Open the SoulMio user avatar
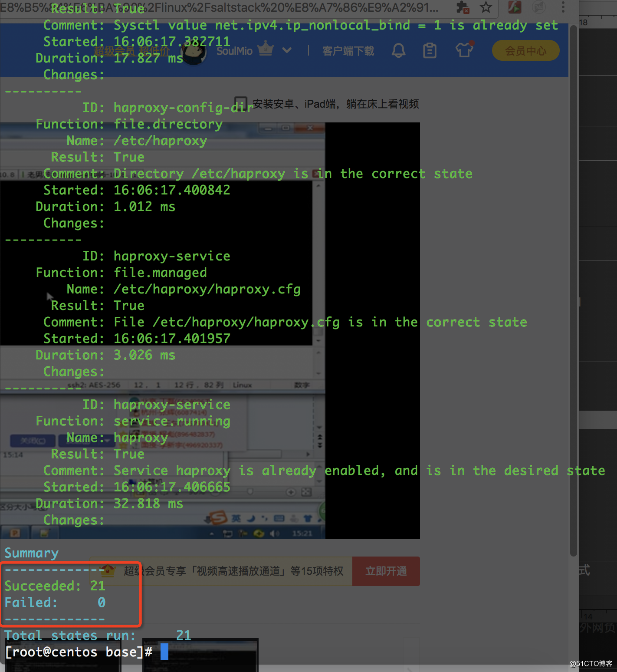617x672 pixels. [194, 53]
